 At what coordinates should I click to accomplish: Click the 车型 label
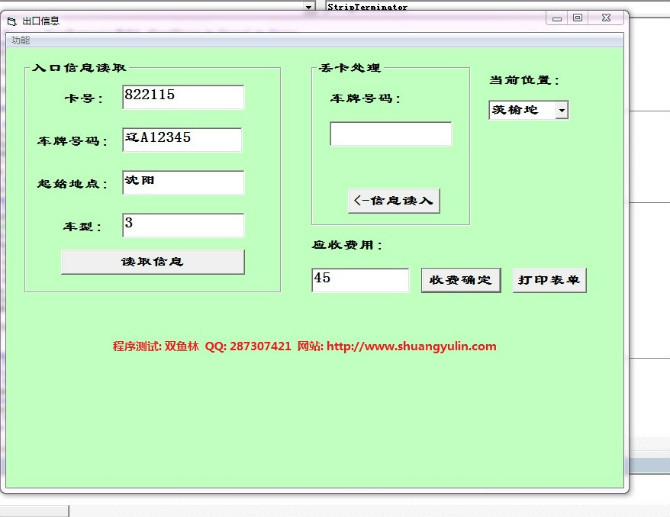82,227
